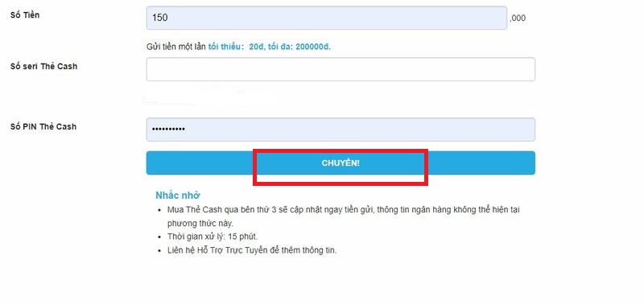Image resolution: width=644 pixels, height=305 pixels.
Task: Submit with the CHUYỂN! button
Action: coord(341,163)
